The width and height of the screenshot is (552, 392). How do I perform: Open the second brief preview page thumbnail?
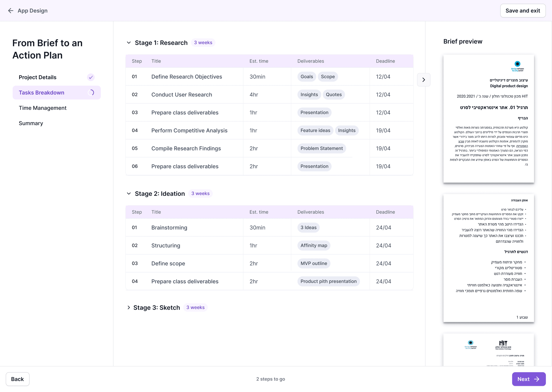pos(489,258)
